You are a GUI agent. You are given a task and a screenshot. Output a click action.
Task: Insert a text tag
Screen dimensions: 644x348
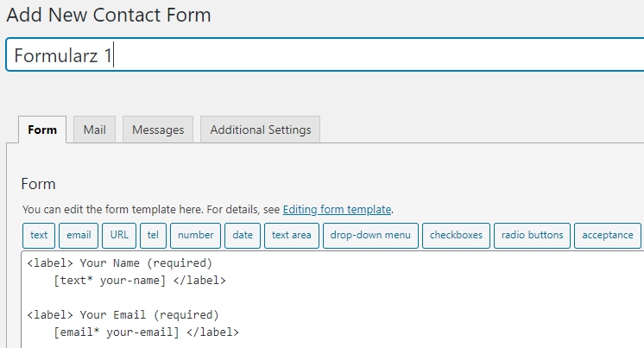point(39,235)
